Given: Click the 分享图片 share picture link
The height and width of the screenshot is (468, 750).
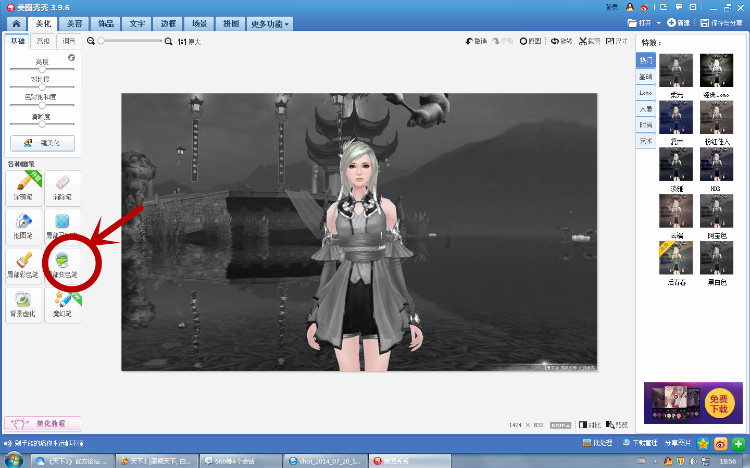Looking at the screenshot, I should coord(677,443).
